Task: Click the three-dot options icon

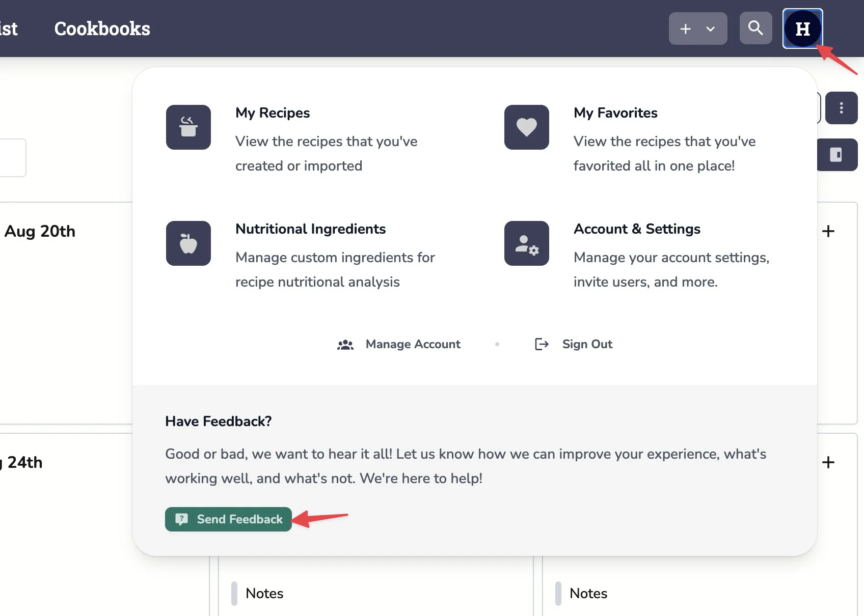Action: coord(842,108)
